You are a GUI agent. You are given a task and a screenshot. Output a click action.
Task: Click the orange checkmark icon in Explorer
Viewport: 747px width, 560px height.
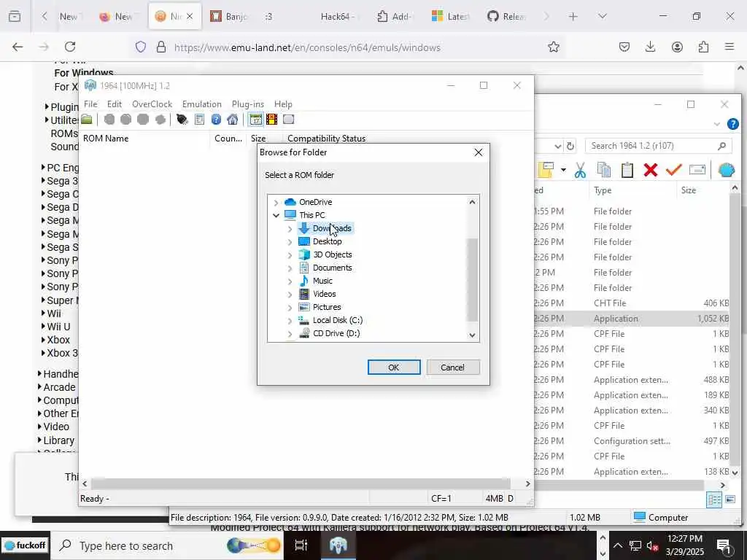(673, 170)
